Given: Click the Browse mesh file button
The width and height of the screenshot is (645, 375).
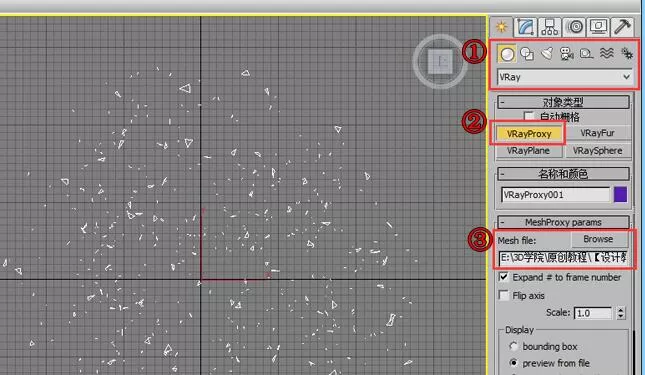Looking at the screenshot, I should (599, 239).
